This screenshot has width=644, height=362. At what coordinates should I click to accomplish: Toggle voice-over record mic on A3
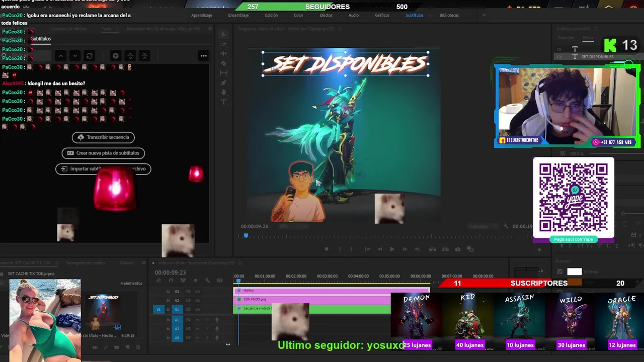click(217, 338)
